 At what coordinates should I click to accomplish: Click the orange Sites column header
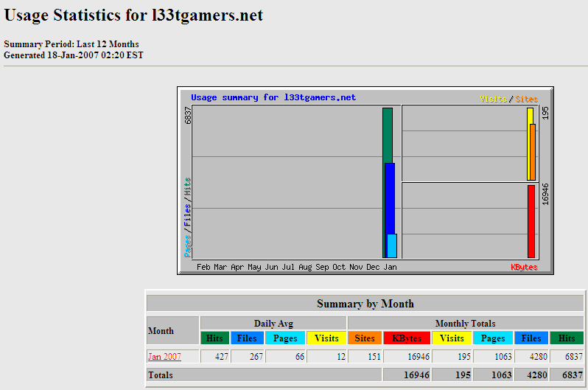pyautogui.click(x=364, y=338)
